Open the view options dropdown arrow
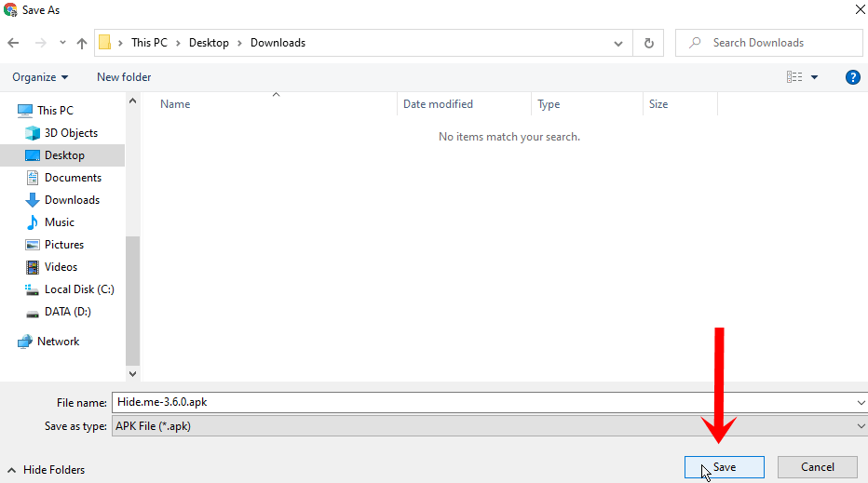Screen dimensions: 868x483 pos(814,77)
